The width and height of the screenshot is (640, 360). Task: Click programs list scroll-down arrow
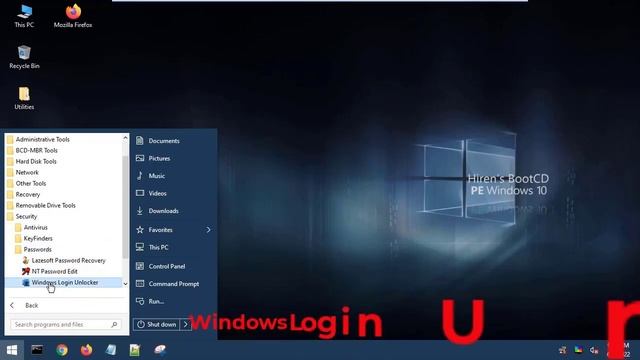pos(125,284)
